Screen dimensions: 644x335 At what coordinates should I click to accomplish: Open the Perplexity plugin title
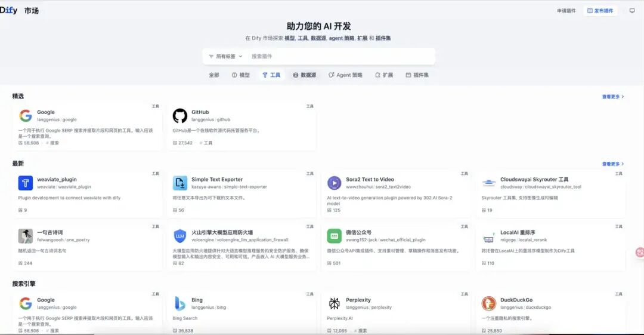(x=358, y=300)
